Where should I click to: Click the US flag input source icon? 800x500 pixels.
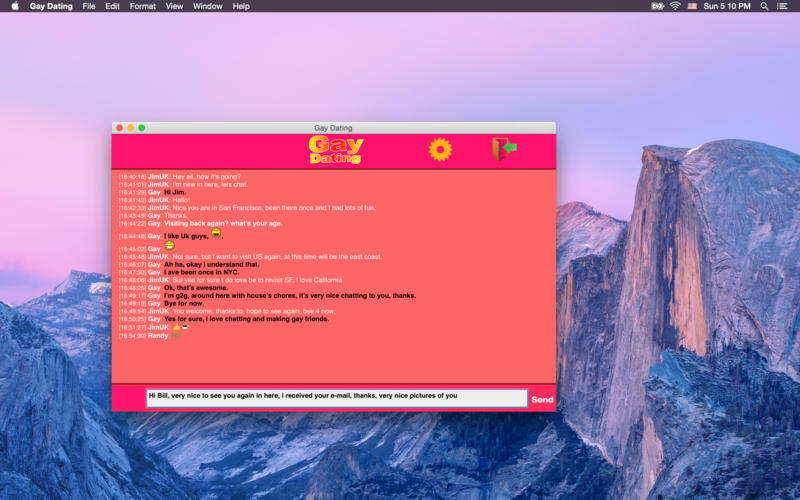pos(692,6)
